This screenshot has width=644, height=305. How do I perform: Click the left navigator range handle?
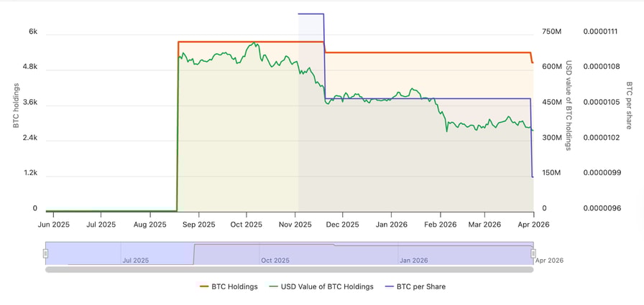pyautogui.click(x=45, y=253)
